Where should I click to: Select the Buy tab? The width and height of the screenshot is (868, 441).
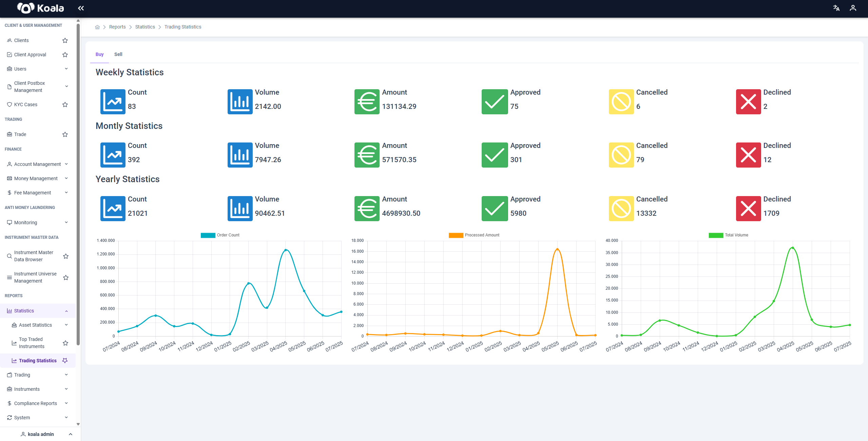pyautogui.click(x=99, y=54)
